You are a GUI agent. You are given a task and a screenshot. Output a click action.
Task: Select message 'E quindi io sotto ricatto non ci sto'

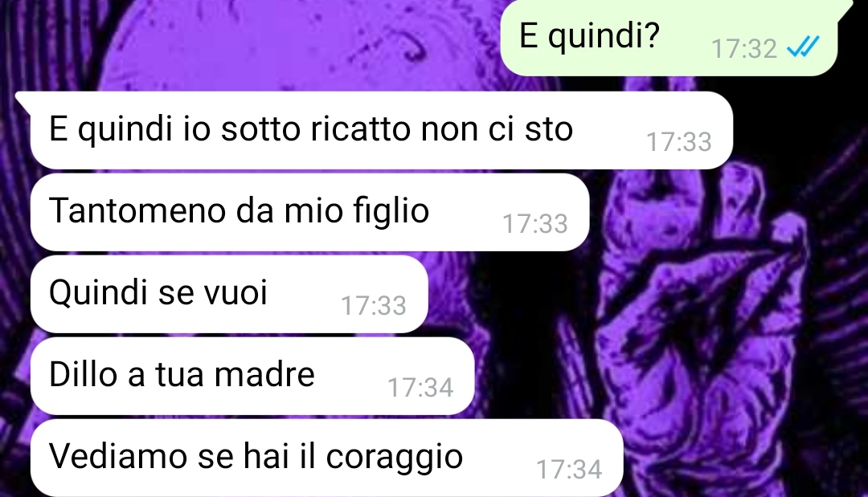(x=382, y=130)
